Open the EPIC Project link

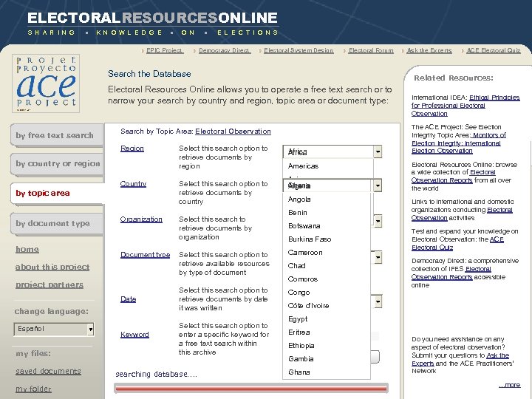pyautogui.click(x=165, y=50)
